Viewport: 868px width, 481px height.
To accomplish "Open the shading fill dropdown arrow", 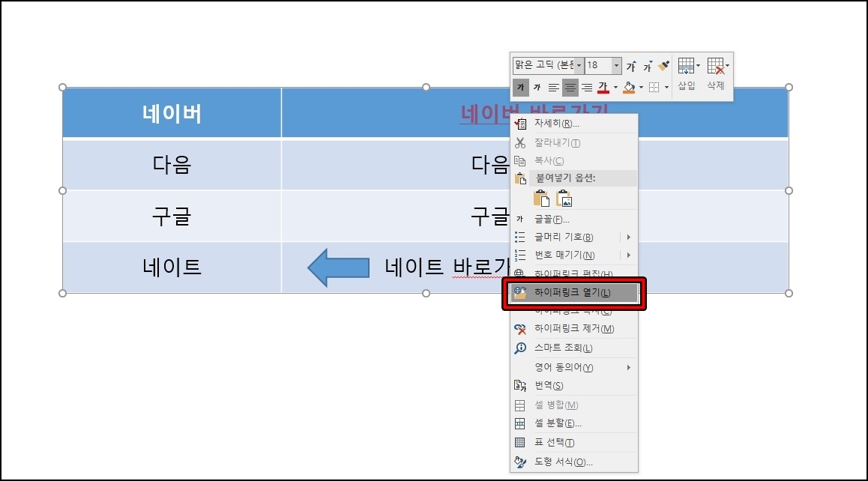I will point(641,87).
